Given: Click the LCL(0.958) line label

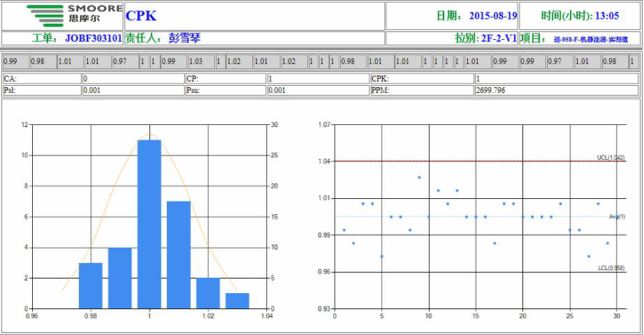Looking at the screenshot, I should point(611,268).
